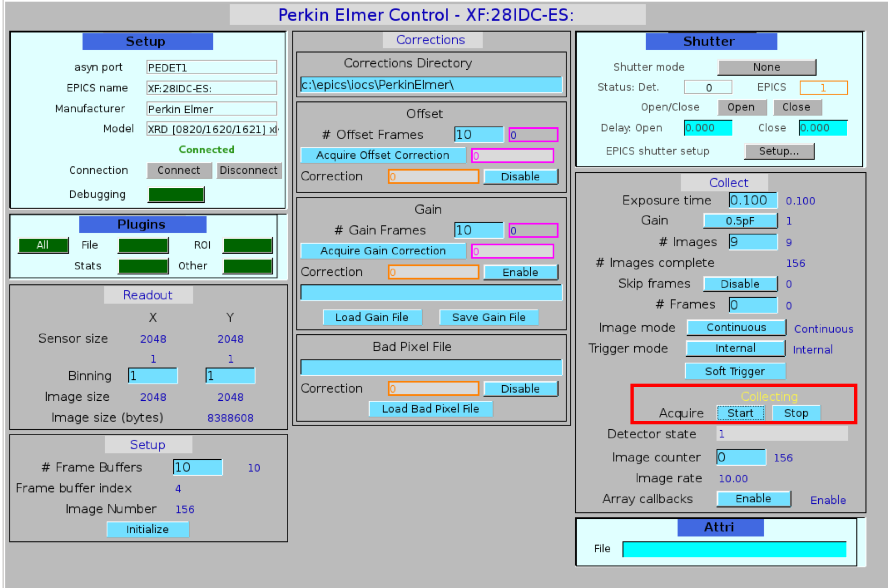
Task: Edit the Binning X input field
Action: 153,376
